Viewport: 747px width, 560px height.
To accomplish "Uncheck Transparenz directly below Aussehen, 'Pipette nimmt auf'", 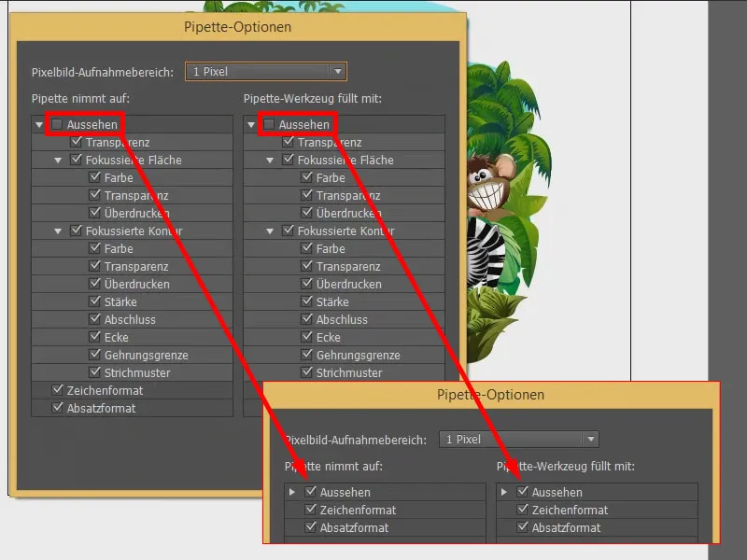I will (76, 142).
